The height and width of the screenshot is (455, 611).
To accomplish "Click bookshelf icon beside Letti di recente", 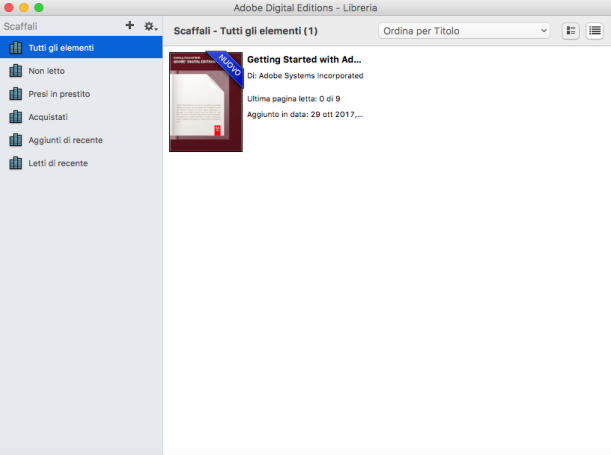I will (16, 163).
